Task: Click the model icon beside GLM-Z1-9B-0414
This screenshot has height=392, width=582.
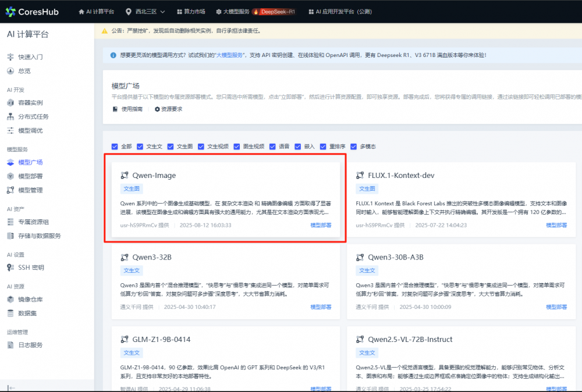Action: pyautogui.click(x=125, y=339)
